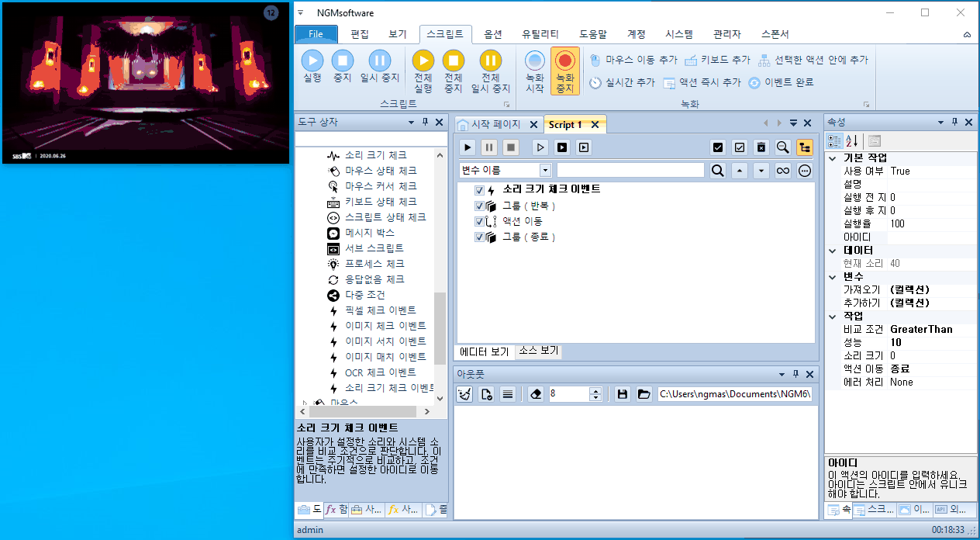Uncheck the 소리 크기 체크 이벤트 checkbox
Screen dimensions: 980x540
point(480,190)
